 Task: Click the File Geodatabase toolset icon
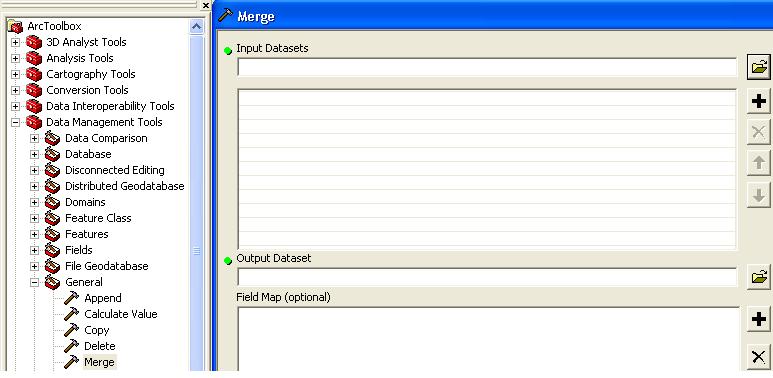(52, 266)
